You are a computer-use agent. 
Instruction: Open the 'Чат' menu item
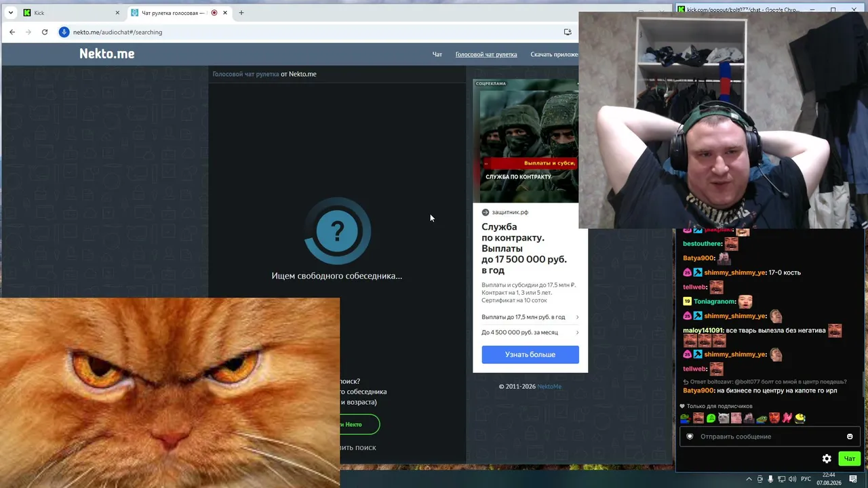(x=437, y=54)
